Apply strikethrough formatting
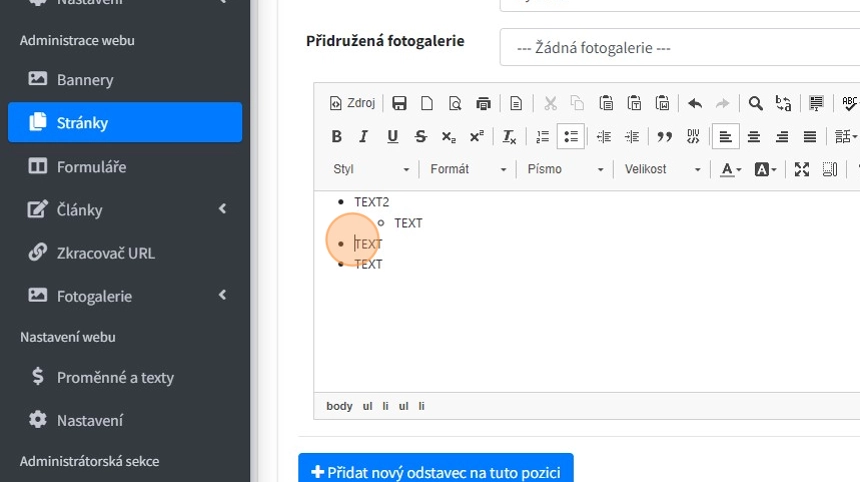Screen dimensions: 860x482 [x=420, y=137]
